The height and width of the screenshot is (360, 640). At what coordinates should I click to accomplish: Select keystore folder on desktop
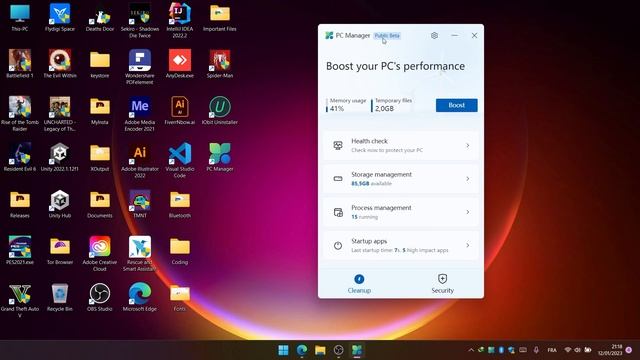click(x=100, y=64)
